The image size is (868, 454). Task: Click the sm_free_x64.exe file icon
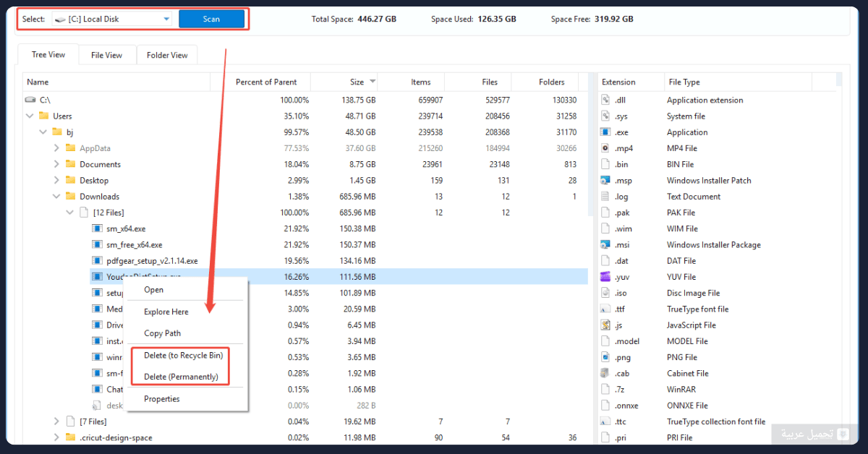[x=97, y=244]
